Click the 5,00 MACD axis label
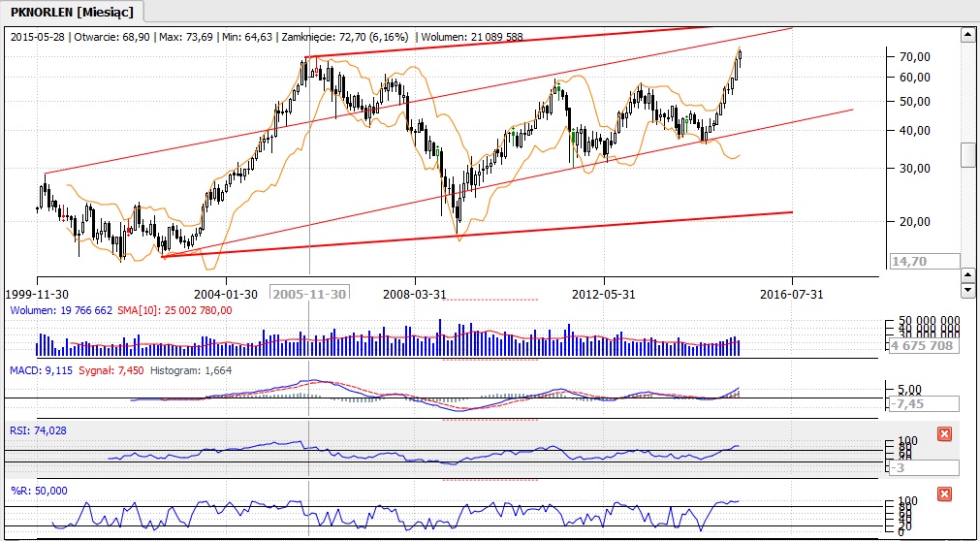Screen dimensions: 980x541 (909, 389)
